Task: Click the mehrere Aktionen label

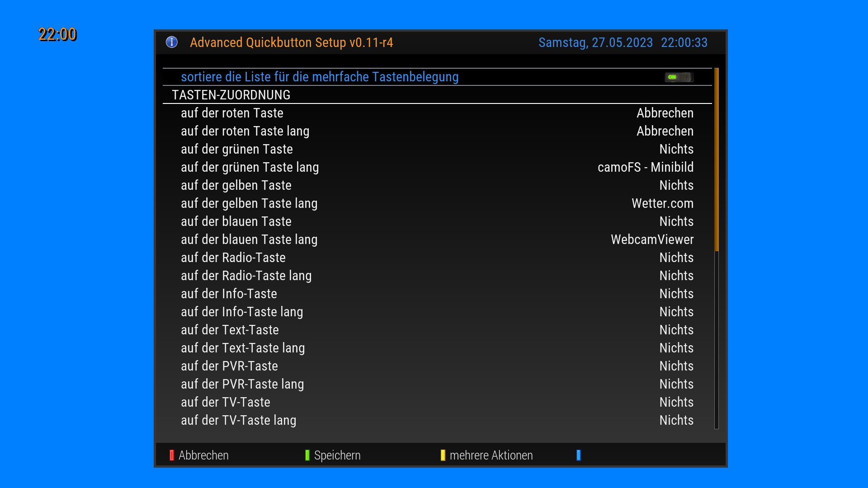Action: [491, 455]
